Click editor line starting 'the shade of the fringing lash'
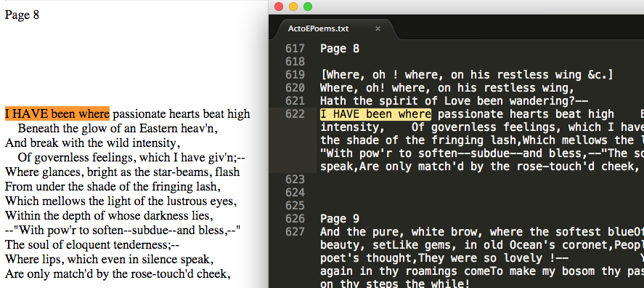 tap(482, 140)
